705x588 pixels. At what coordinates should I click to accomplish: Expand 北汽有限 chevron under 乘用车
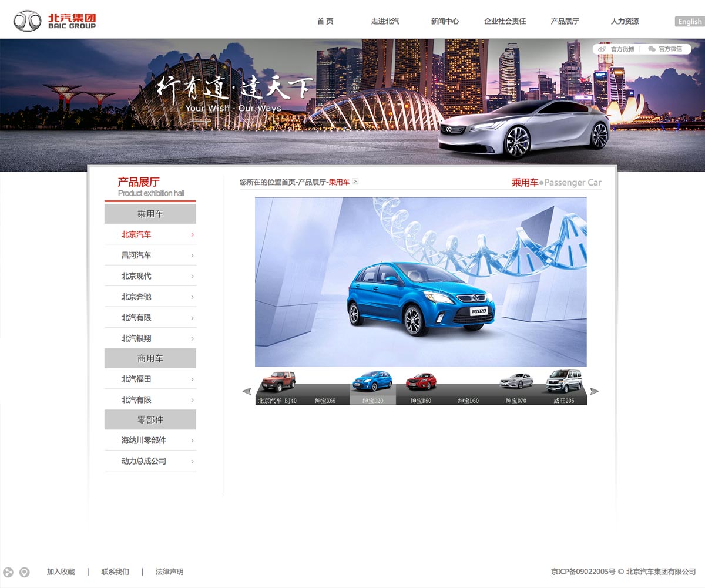(193, 318)
